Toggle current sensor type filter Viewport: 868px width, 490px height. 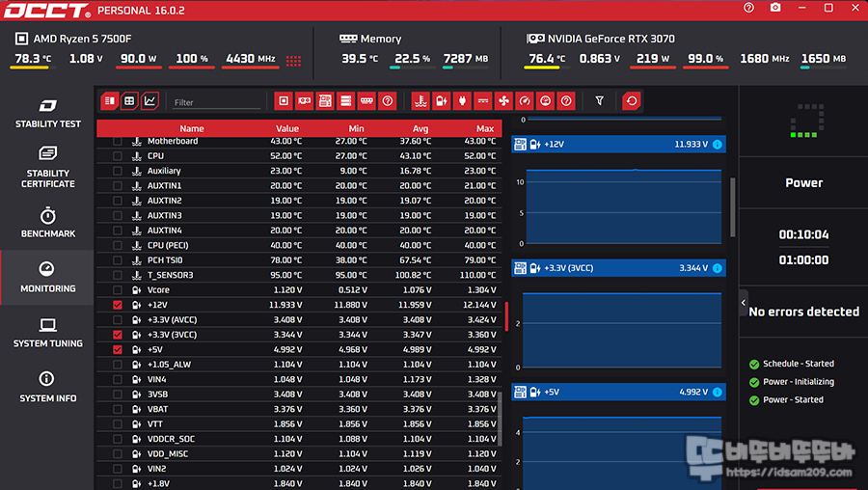(x=483, y=100)
